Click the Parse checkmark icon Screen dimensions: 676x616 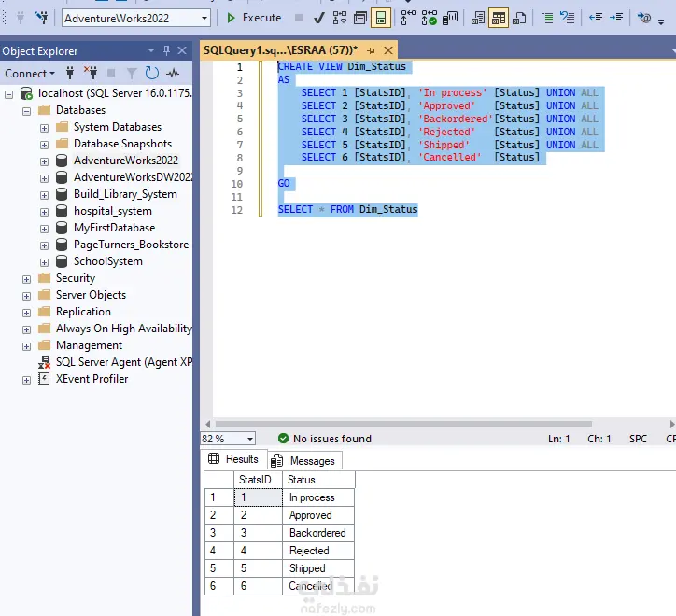319,18
